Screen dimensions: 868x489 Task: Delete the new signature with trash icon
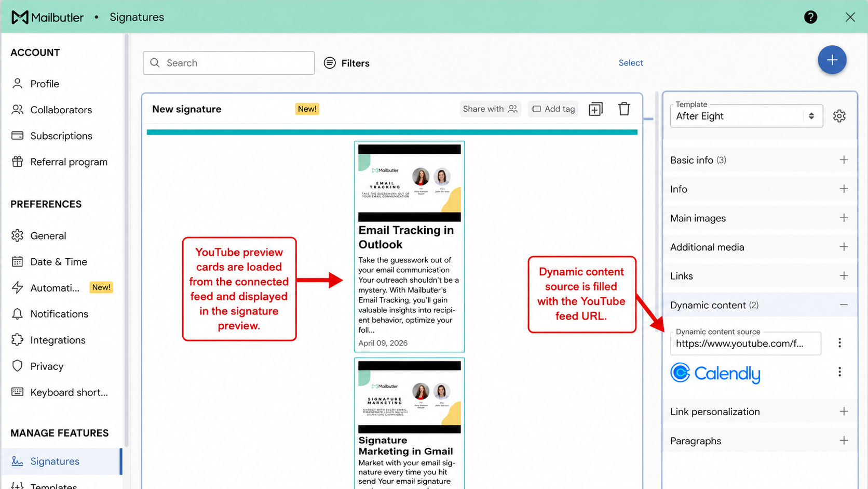click(624, 109)
